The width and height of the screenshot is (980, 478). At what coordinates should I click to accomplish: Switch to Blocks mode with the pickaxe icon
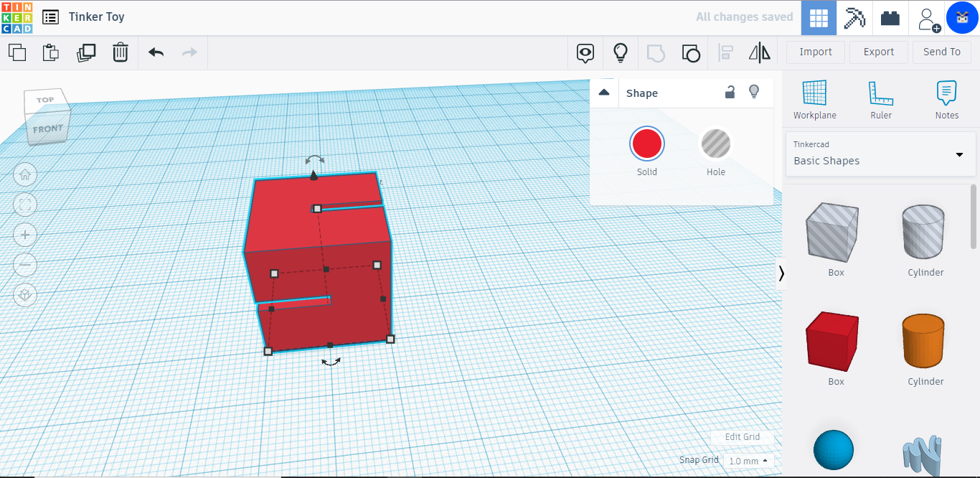pos(854,18)
